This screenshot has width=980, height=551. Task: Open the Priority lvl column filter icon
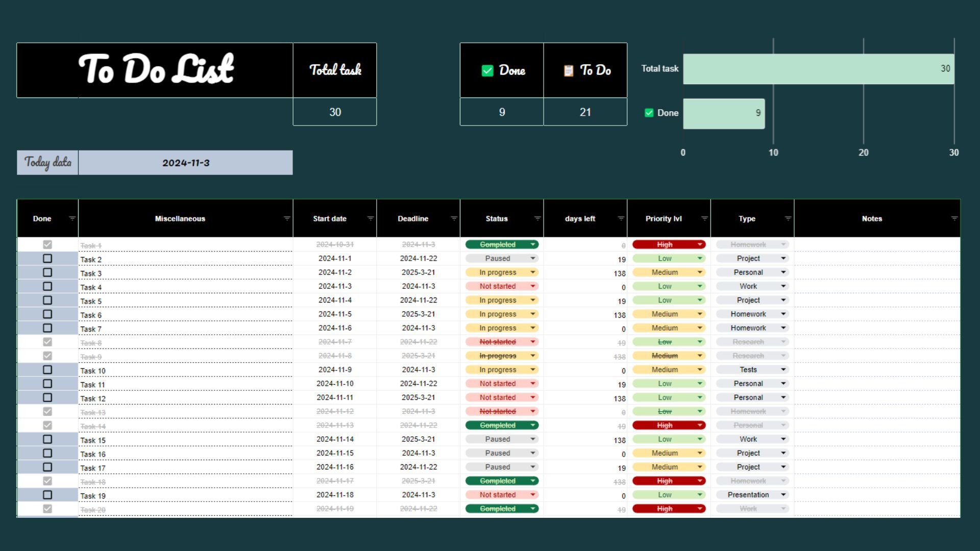704,218
